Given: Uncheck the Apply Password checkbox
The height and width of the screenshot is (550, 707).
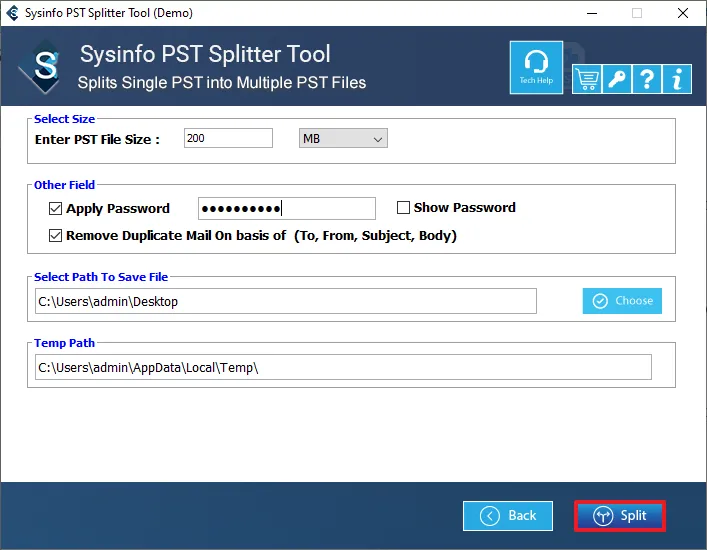Looking at the screenshot, I should (x=56, y=209).
